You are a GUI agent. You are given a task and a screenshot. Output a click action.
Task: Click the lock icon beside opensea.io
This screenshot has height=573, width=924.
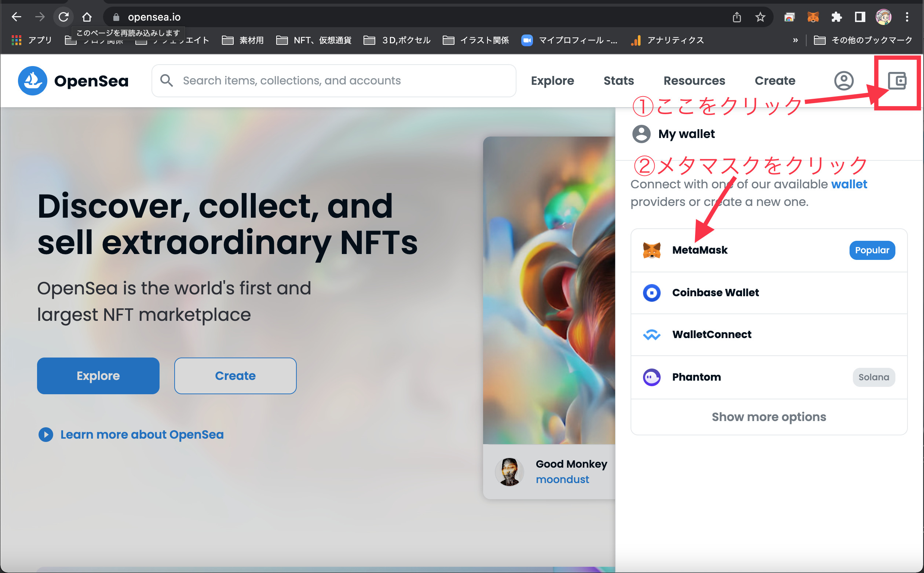(x=116, y=17)
